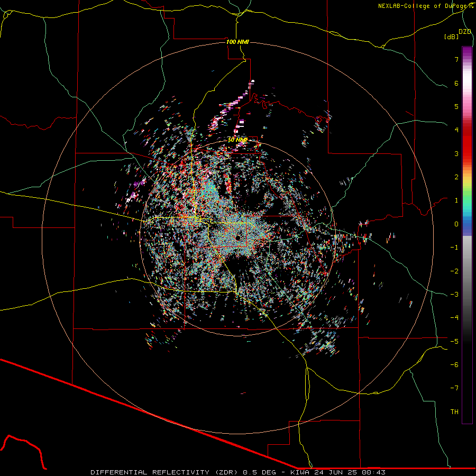Click the [dB] units label
476x476 pixels.
452,36
